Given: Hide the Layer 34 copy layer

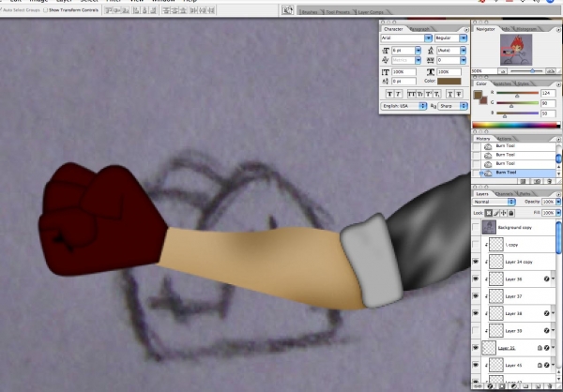Looking at the screenshot, I should coord(476,262).
